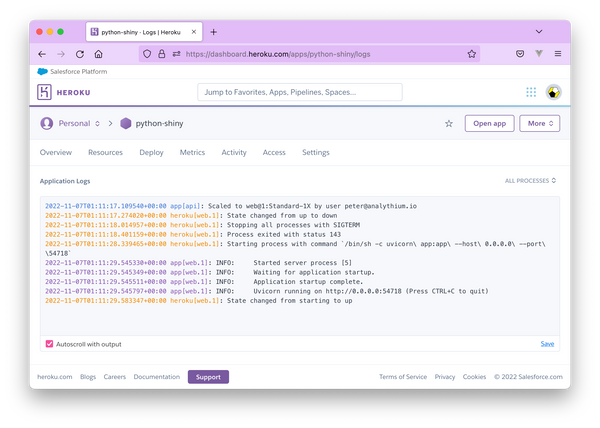Click log line 'Application startup complete.'
This screenshot has height=428, width=600.
coord(204,282)
